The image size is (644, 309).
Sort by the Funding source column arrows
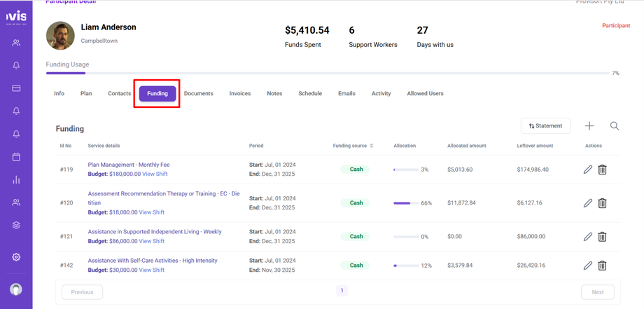[372, 146]
